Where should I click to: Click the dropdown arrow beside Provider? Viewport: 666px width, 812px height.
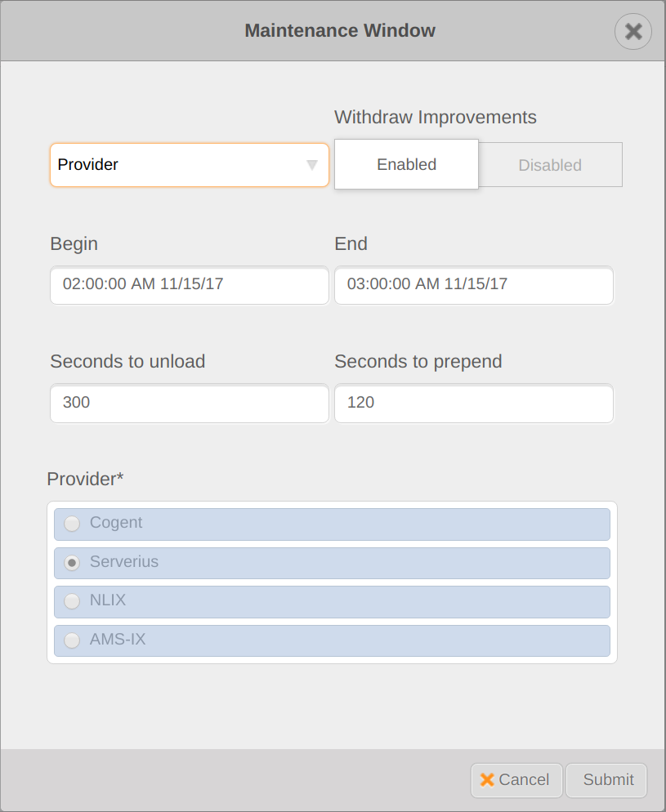click(311, 165)
